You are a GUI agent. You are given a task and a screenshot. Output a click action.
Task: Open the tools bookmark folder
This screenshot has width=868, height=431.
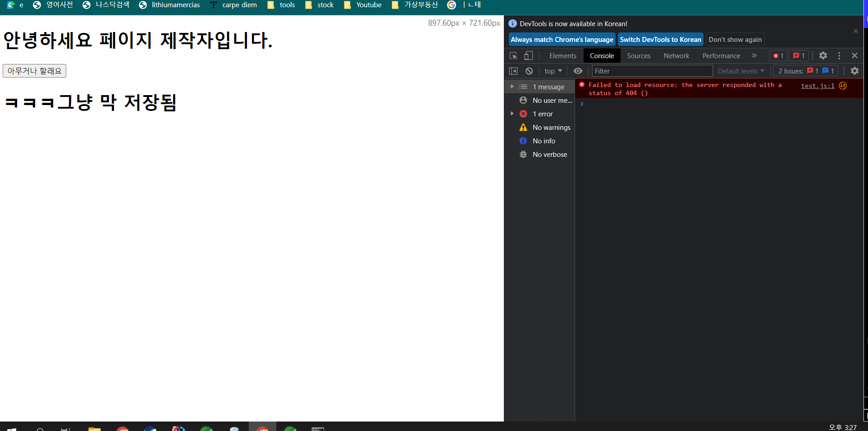click(281, 5)
